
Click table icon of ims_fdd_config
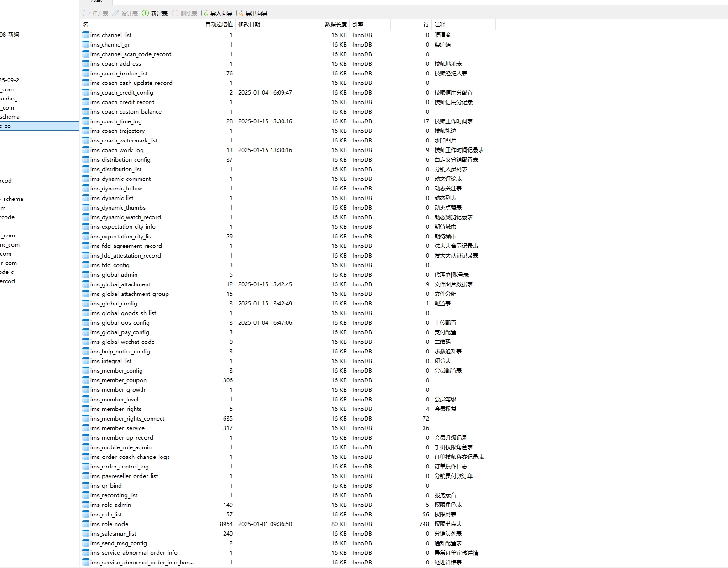pos(86,265)
